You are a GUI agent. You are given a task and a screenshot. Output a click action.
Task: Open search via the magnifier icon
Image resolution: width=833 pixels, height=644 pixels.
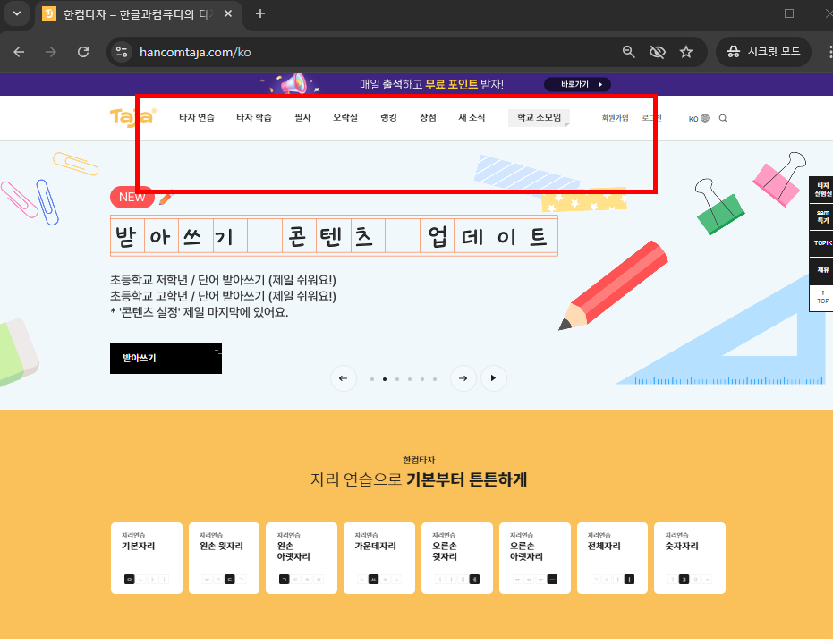(x=722, y=117)
